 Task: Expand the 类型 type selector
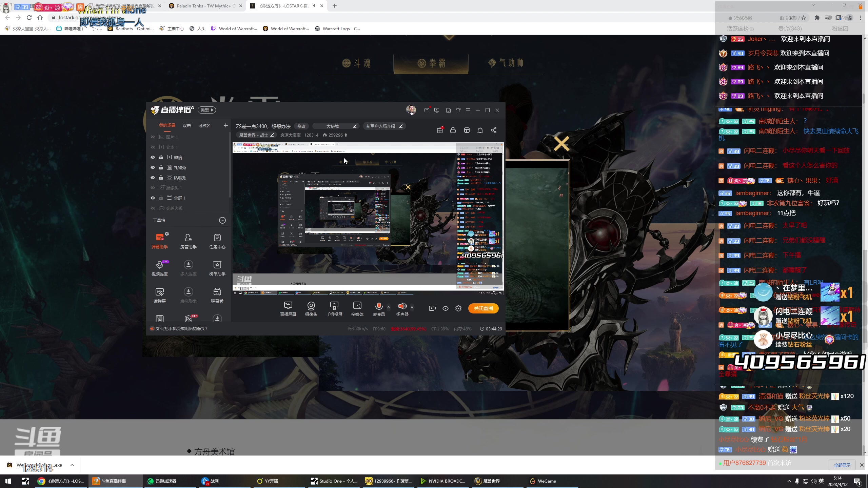click(x=207, y=110)
